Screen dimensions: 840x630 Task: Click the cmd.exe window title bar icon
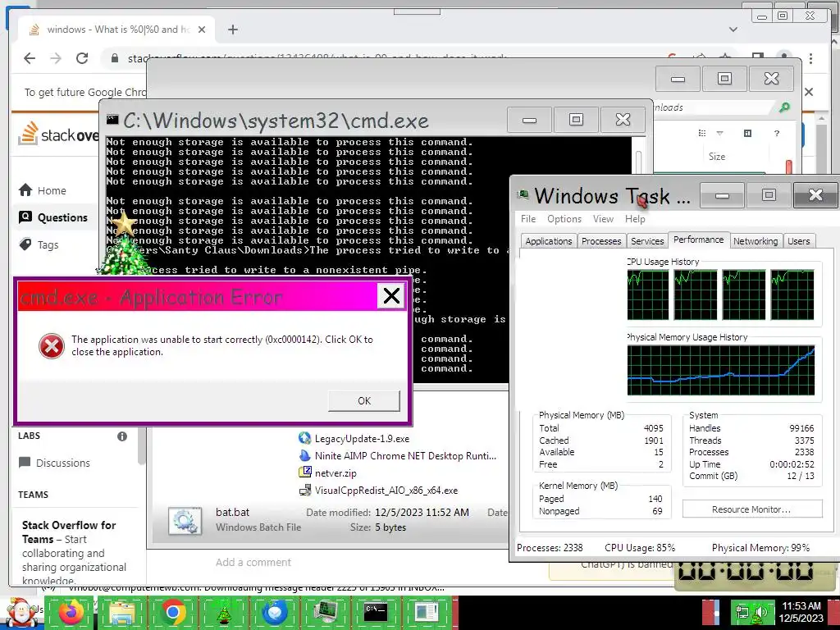(112, 120)
